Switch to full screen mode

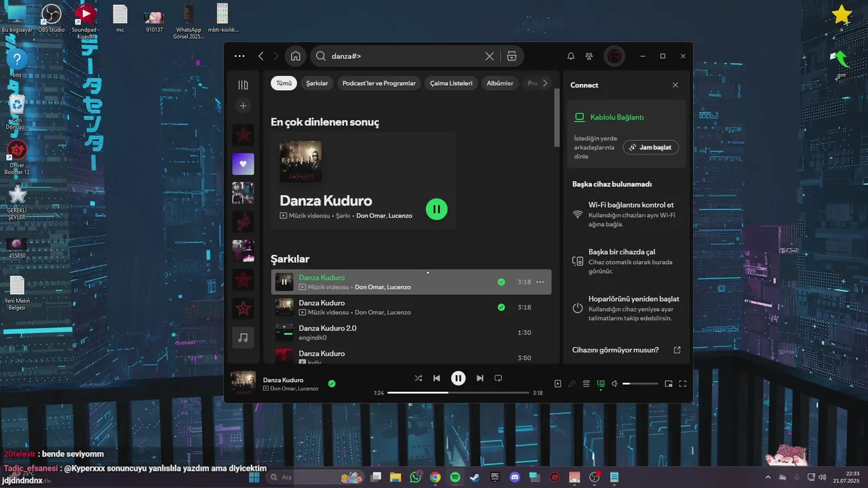coord(683,384)
